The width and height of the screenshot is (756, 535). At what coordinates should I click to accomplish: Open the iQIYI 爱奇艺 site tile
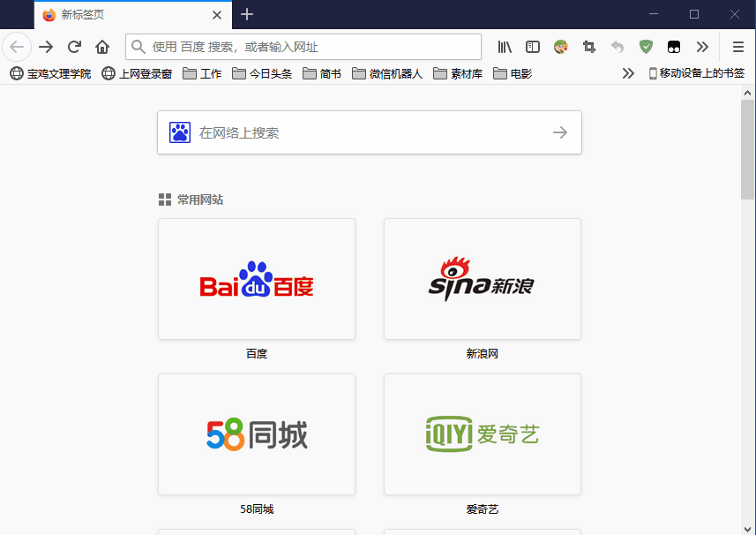coord(483,434)
